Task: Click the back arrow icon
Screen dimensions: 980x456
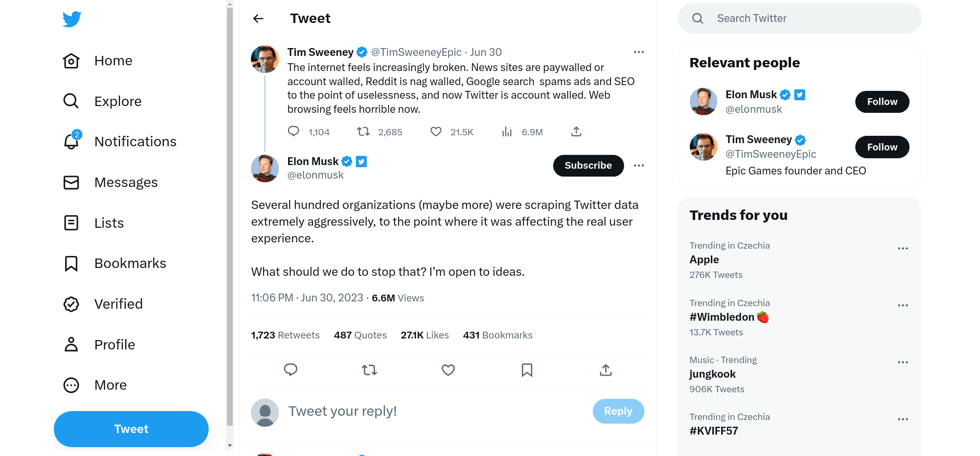Action: pos(258,19)
